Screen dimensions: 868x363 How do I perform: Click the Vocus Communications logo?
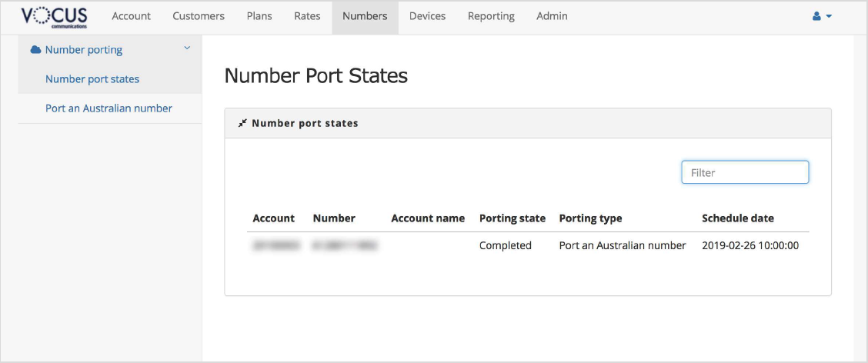point(54,16)
